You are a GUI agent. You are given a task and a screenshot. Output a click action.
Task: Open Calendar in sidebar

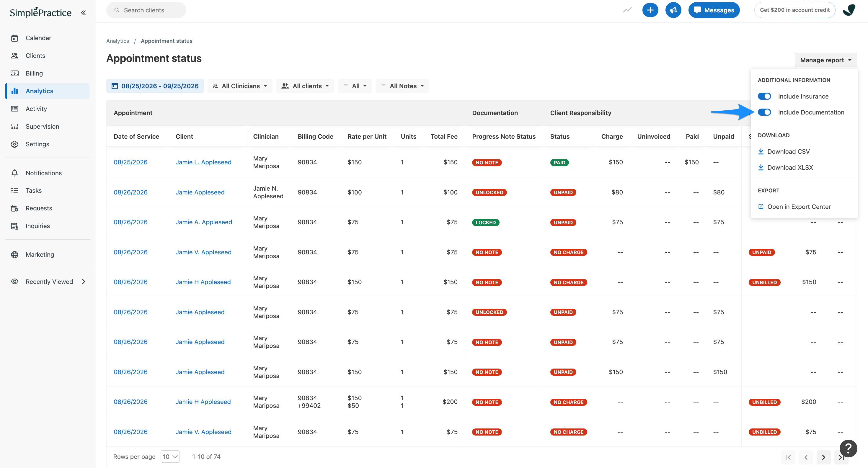pos(48,38)
